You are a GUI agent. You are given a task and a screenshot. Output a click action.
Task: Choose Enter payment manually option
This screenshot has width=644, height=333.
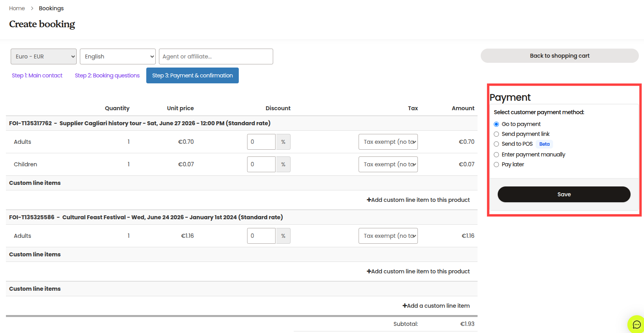496,155
